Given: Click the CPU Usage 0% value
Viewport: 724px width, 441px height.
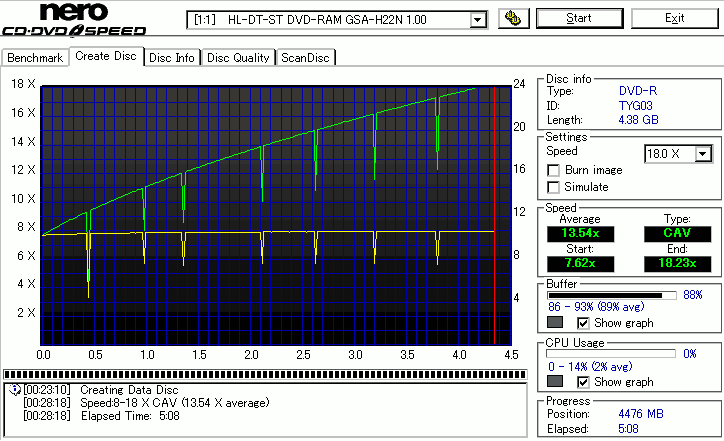Looking at the screenshot, I should (690, 354).
